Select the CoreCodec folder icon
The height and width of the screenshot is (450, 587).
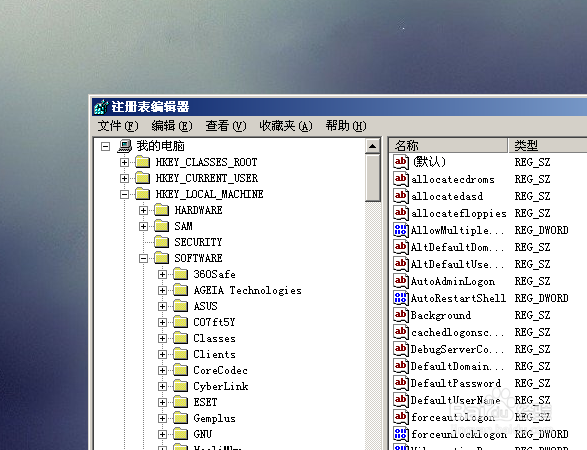pos(180,370)
